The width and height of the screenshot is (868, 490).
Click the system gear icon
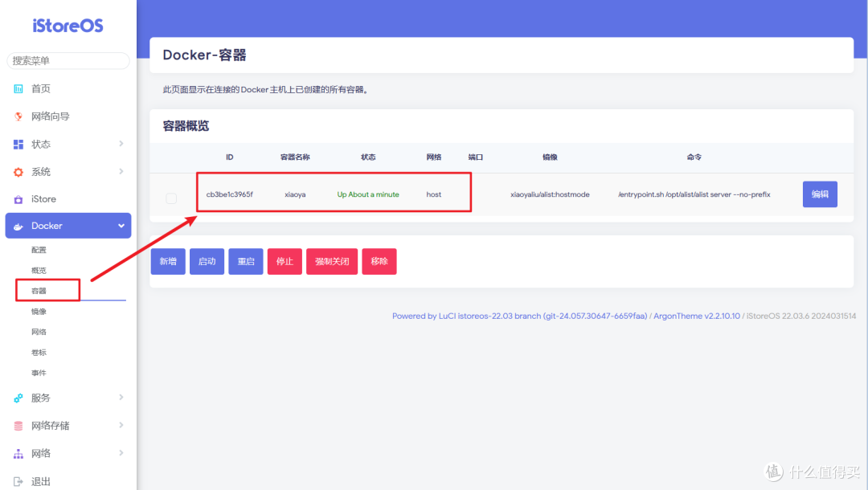pyautogui.click(x=18, y=172)
